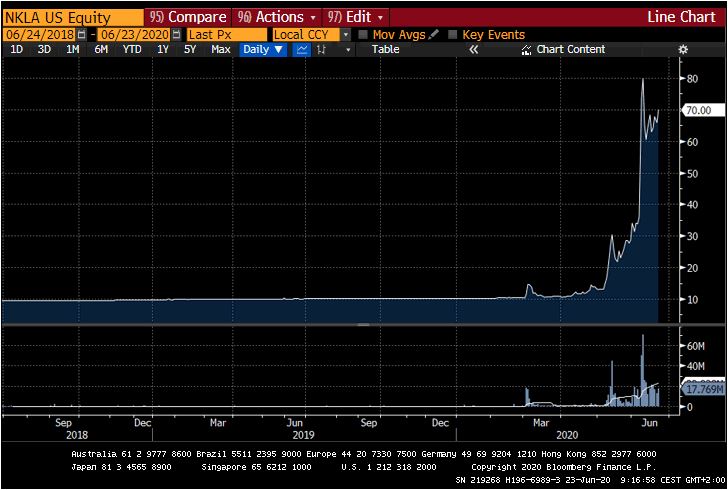This screenshot has width=728, height=490.
Task: Switch to 1Y time range
Action: pyautogui.click(x=162, y=49)
